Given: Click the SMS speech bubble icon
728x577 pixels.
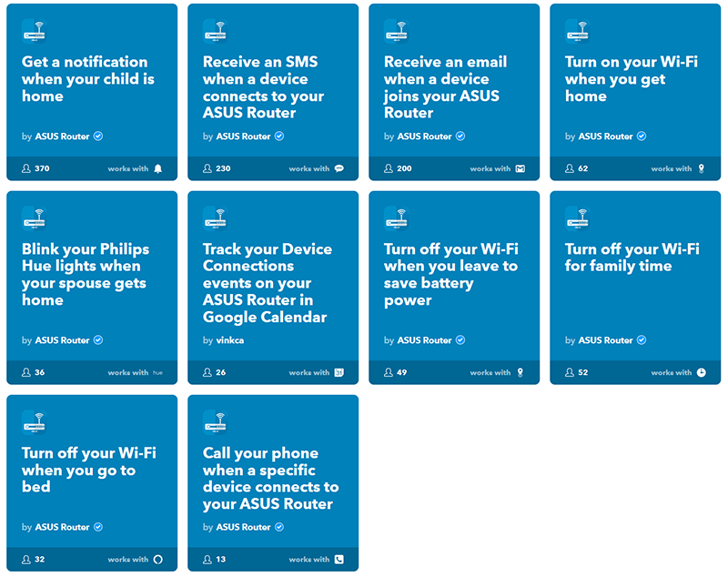Looking at the screenshot, I should (x=339, y=168).
